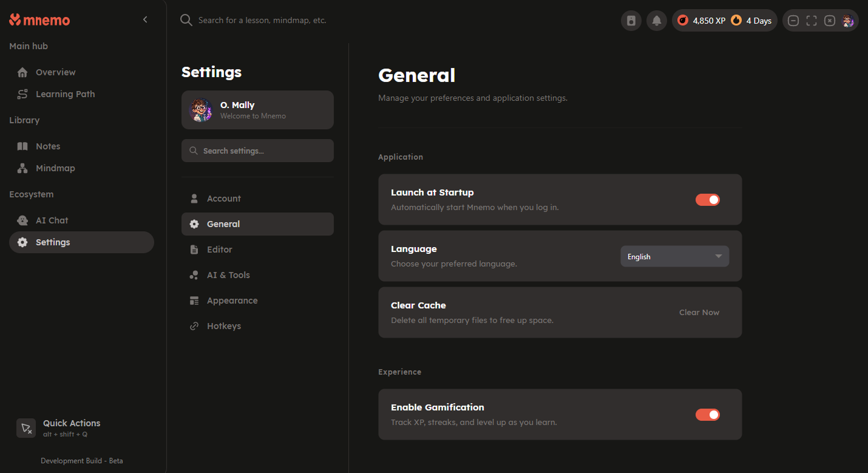The image size is (868, 473).
Task: Turn off Enable Gamification switch
Action: pyautogui.click(x=707, y=415)
